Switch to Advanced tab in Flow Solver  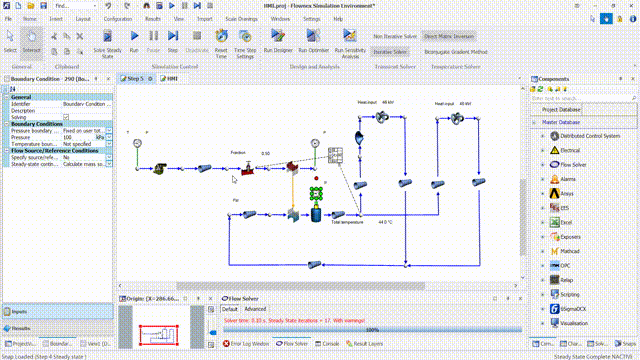(255, 309)
